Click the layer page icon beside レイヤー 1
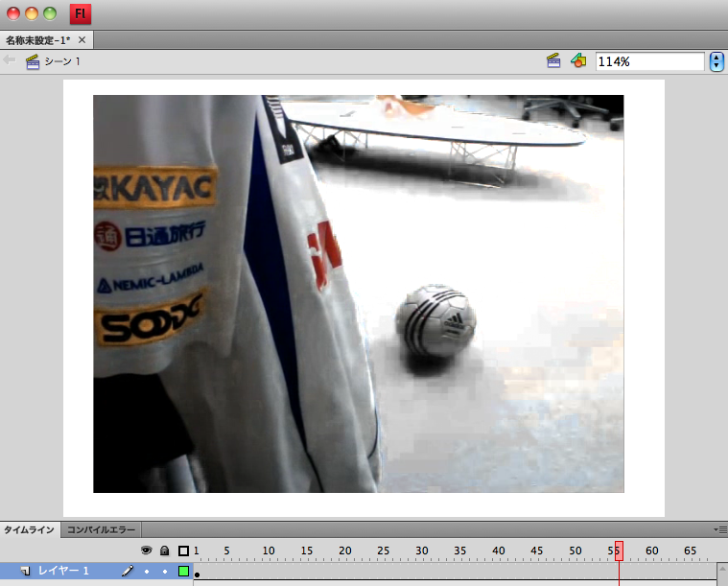This screenshot has width=728, height=586. coord(26,572)
